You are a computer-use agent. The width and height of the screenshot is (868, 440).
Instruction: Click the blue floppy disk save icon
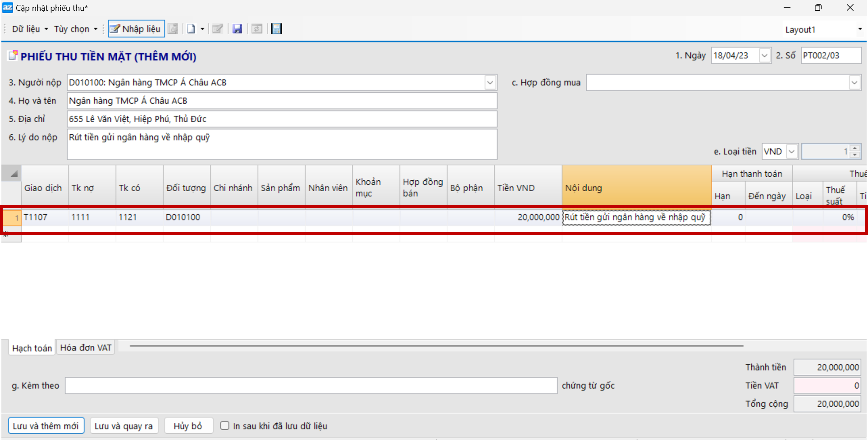pos(237,29)
